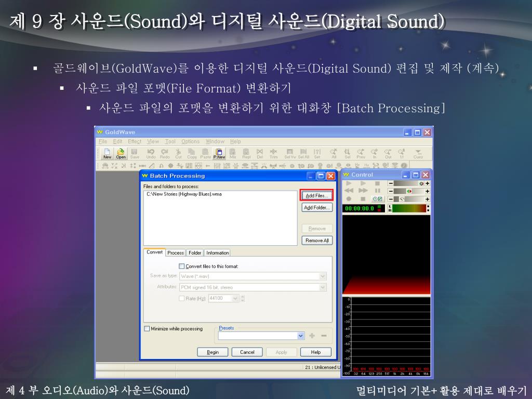
Task: Open the Edit menu
Action: click(x=117, y=141)
